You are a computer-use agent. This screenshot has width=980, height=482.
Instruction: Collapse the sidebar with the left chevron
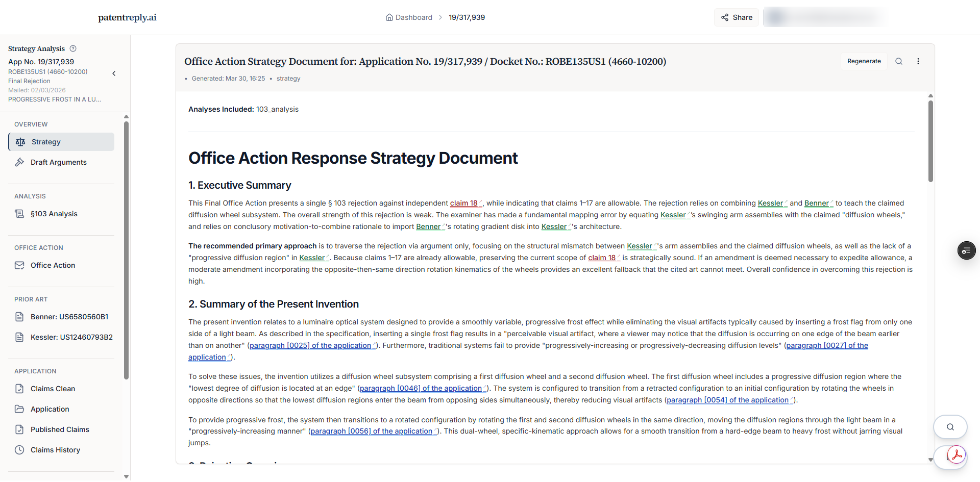114,73
